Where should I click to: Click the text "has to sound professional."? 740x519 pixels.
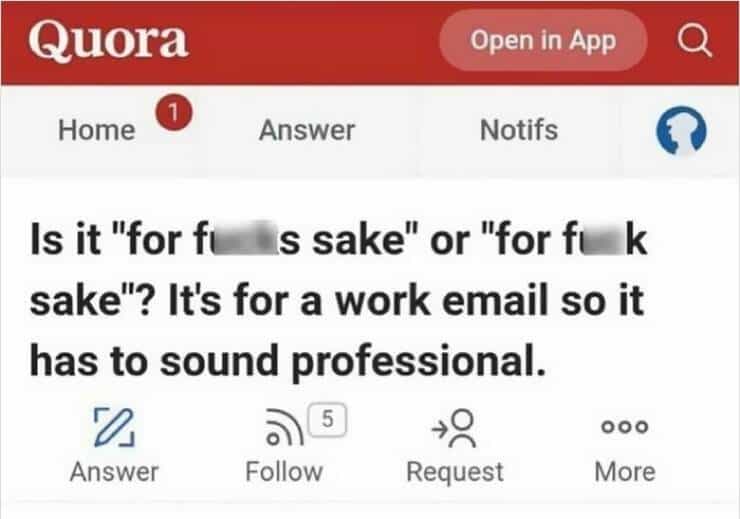point(289,360)
